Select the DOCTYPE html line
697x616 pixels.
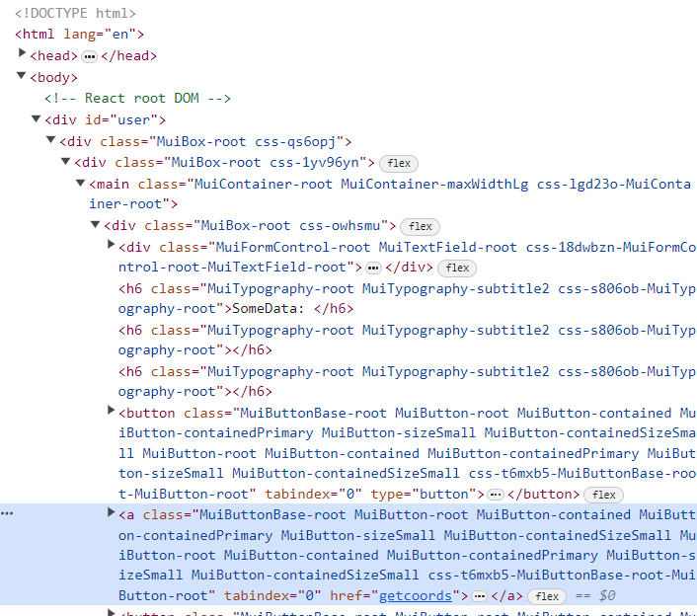[75, 14]
